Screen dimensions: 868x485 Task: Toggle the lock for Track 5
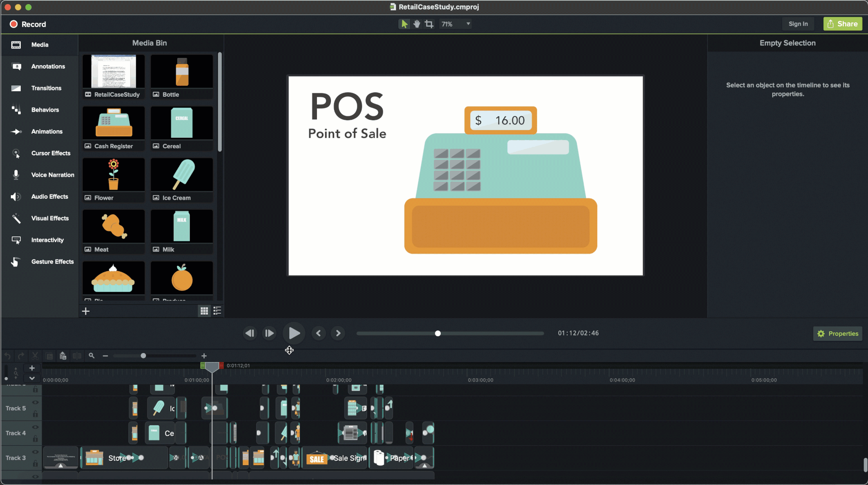click(x=35, y=414)
